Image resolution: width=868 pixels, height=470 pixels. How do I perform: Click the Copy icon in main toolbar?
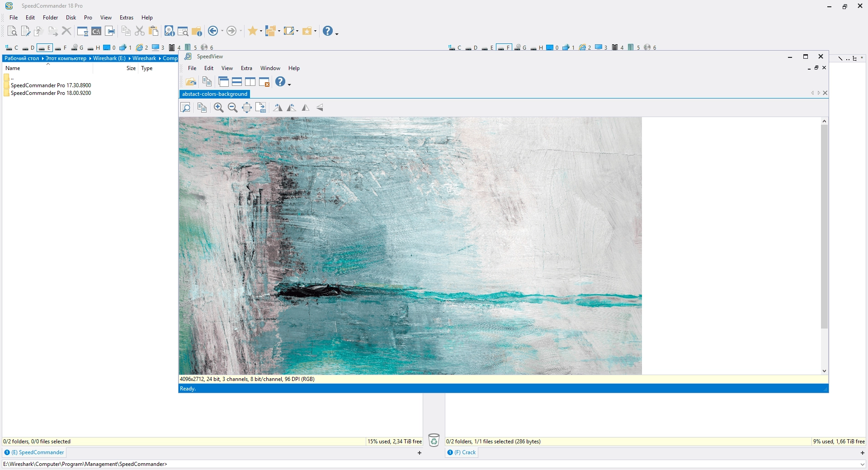pyautogui.click(x=126, y=31)
